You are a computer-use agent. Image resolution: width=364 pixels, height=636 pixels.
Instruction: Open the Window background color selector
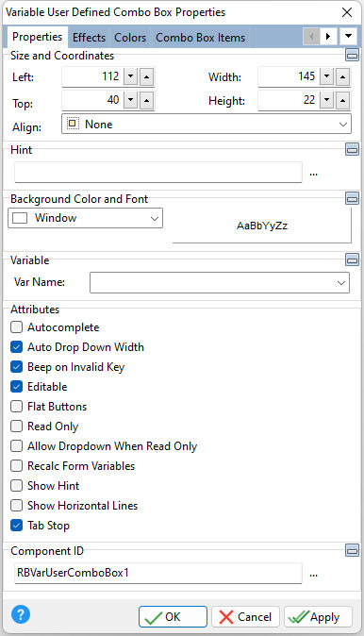tap(86, 218)
